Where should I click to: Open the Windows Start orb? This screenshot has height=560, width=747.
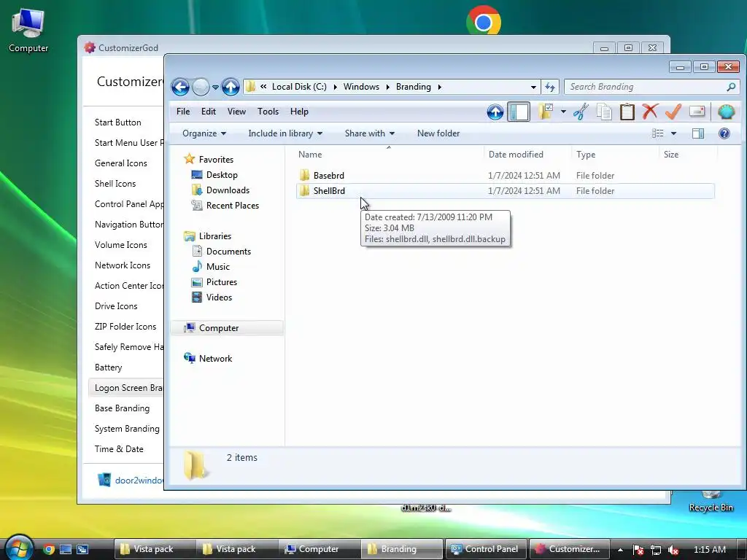click(18, 548)
